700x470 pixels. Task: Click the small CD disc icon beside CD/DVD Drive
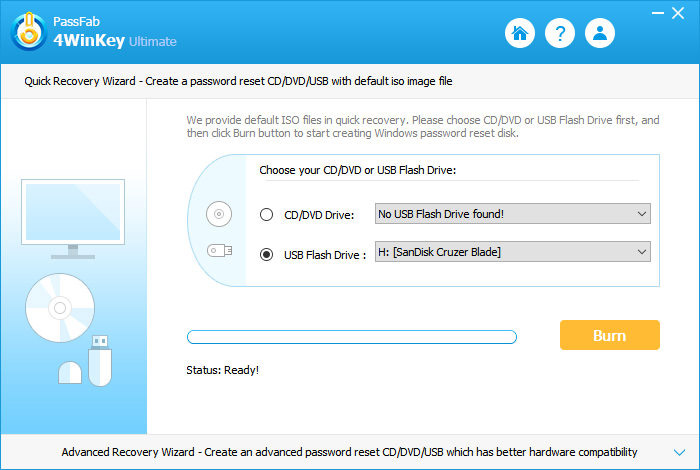tap(219, 214)
